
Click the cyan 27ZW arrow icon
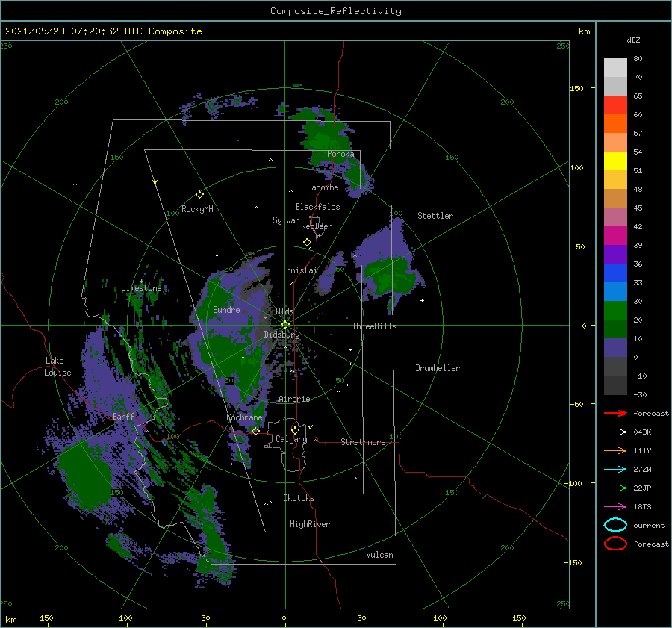point(615,470)
